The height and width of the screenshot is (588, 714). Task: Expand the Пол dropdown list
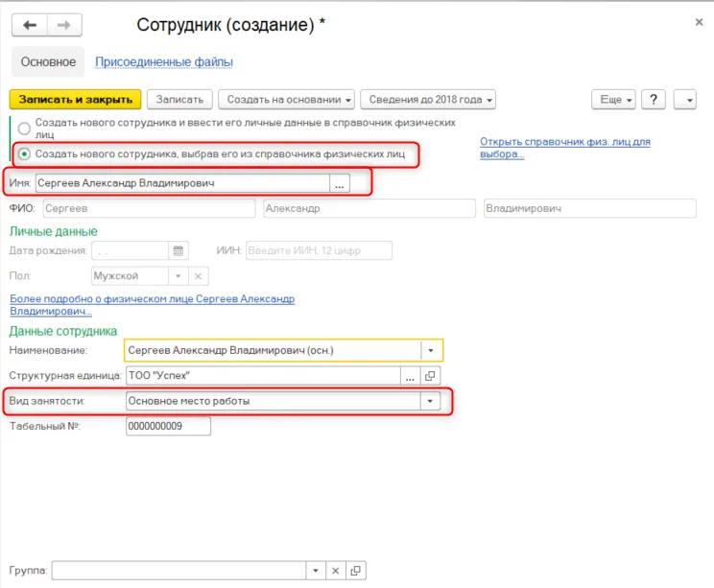point(178,276)
